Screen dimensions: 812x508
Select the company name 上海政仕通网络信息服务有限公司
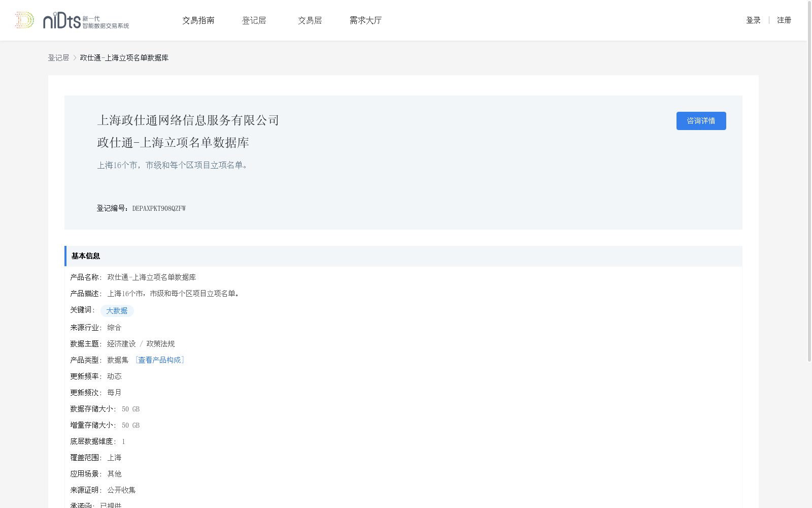click(188, 120)
